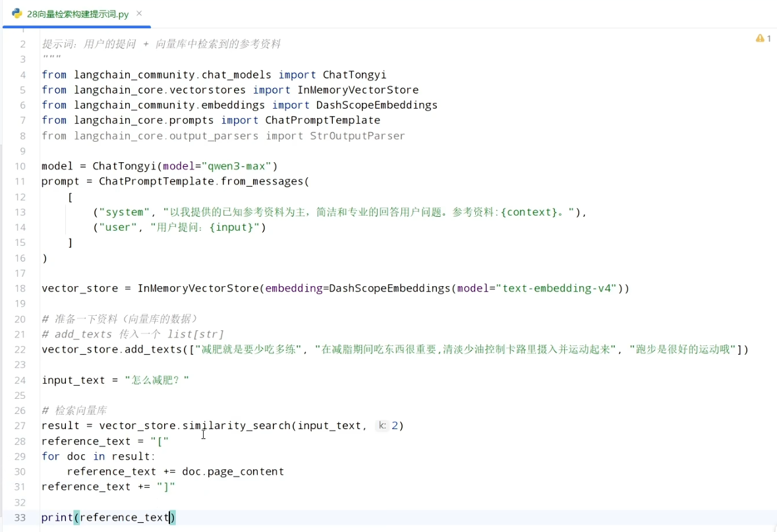Click the print function on line 33
This screenshot has height=532, width=777.
57,517
